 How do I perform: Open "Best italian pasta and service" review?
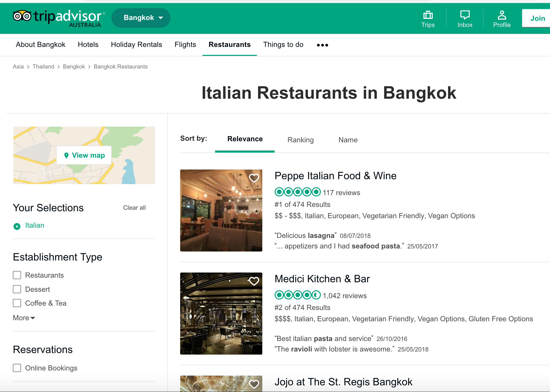324,339
